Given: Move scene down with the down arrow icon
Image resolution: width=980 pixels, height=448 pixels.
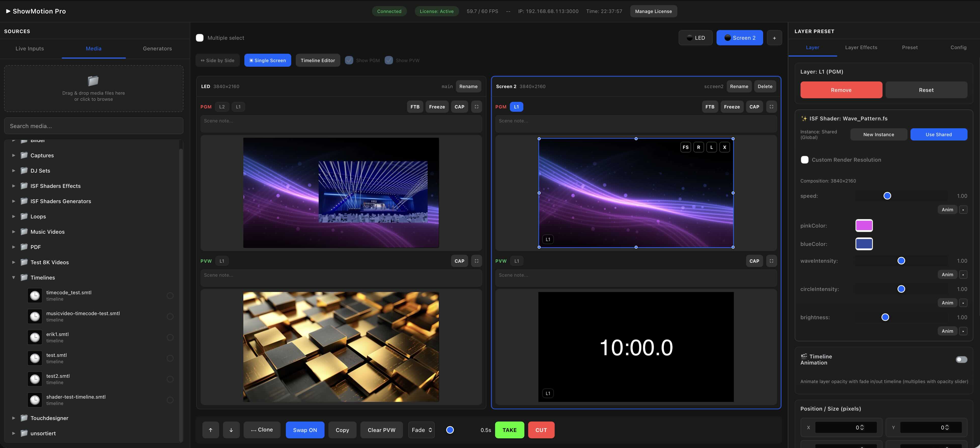Looking at the screenshot, I should pos(231,430).
